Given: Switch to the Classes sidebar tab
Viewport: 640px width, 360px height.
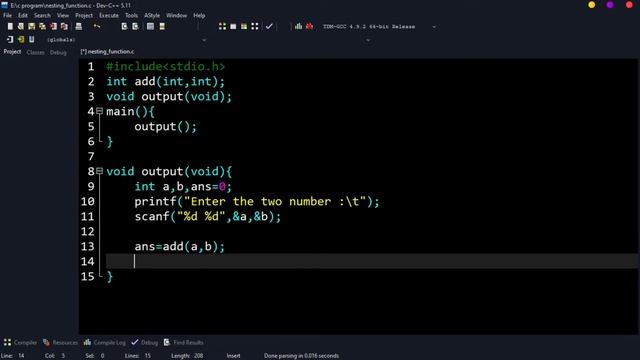Looking at the screenshot, I should coord(36,52).
